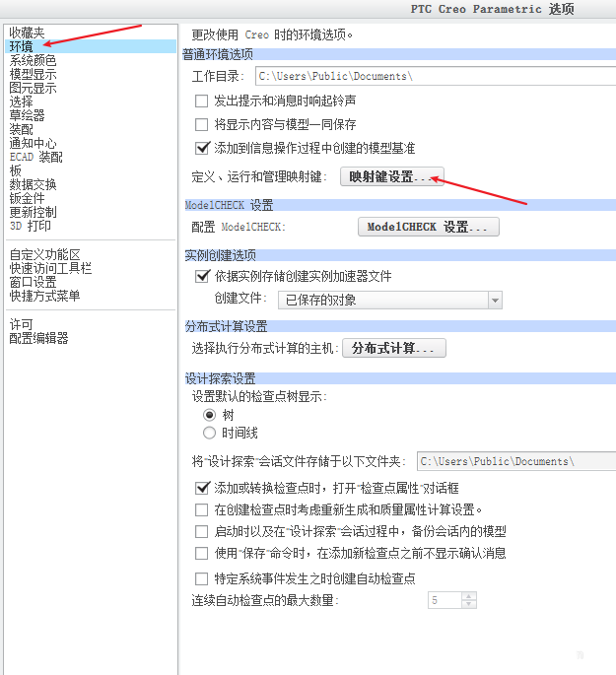Open 更新控制 category
The image size is (616, 675).
click(33, 212)
